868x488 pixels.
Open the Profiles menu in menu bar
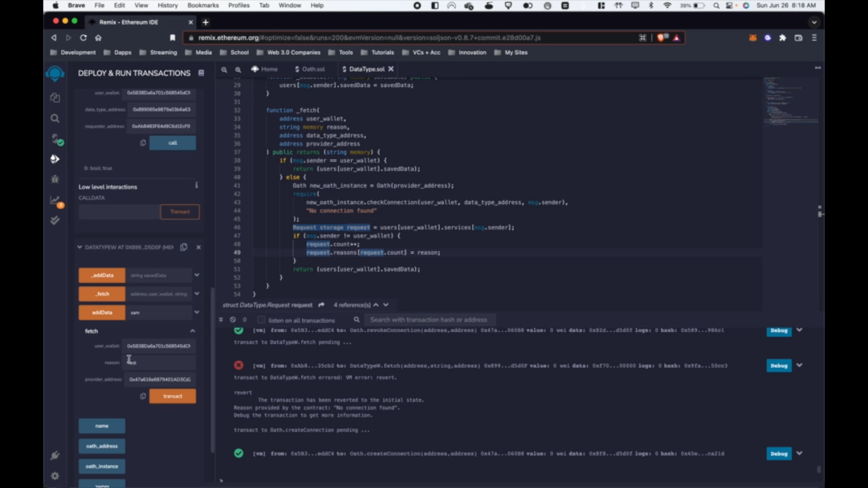(x=239, y=5)
